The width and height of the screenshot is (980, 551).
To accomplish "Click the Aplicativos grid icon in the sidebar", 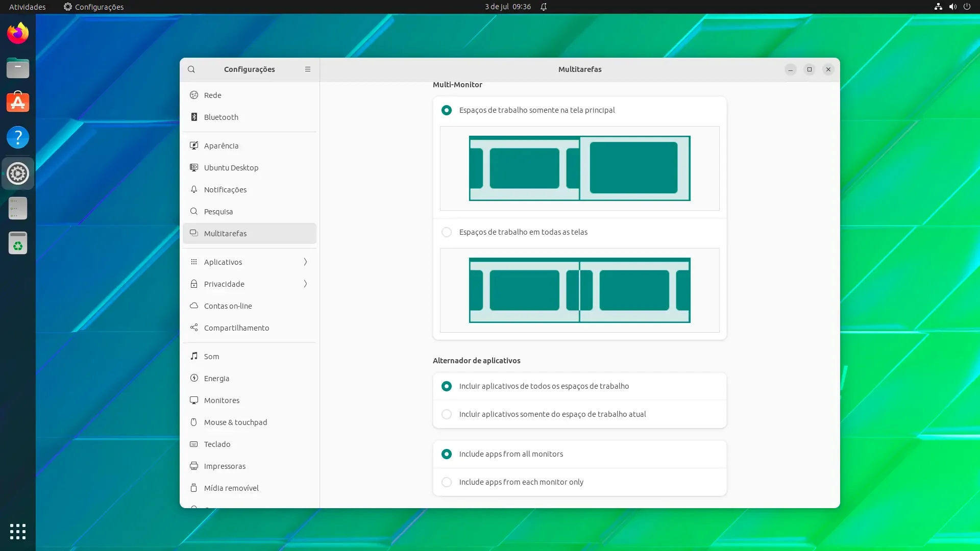I will point(194,262).
